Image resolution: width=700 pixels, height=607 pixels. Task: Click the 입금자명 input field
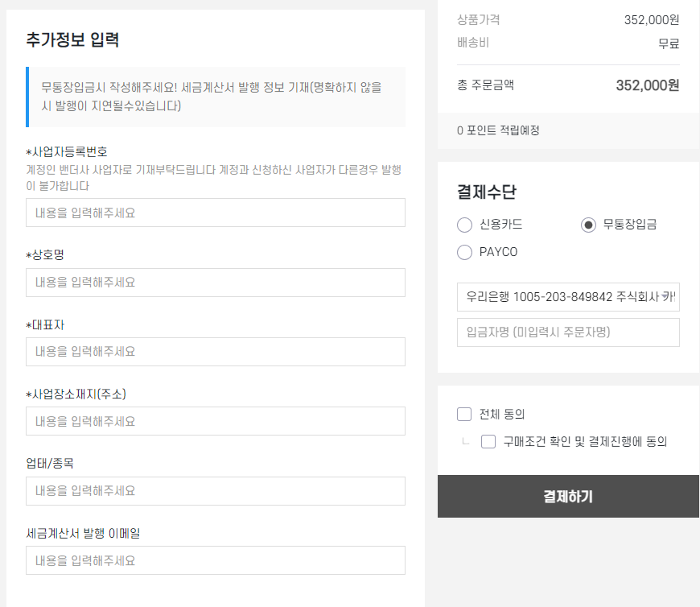[x=568, y=332]
